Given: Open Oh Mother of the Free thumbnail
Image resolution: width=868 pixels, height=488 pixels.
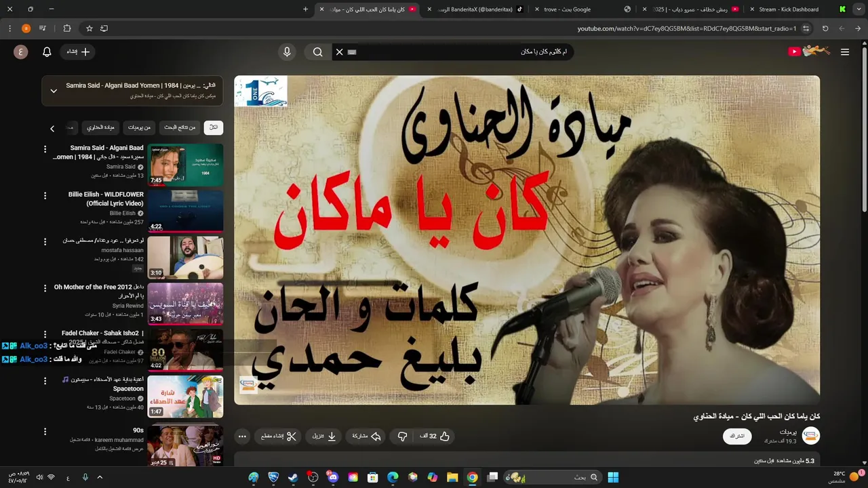Looking at the screenshot, I should point(185,304).
